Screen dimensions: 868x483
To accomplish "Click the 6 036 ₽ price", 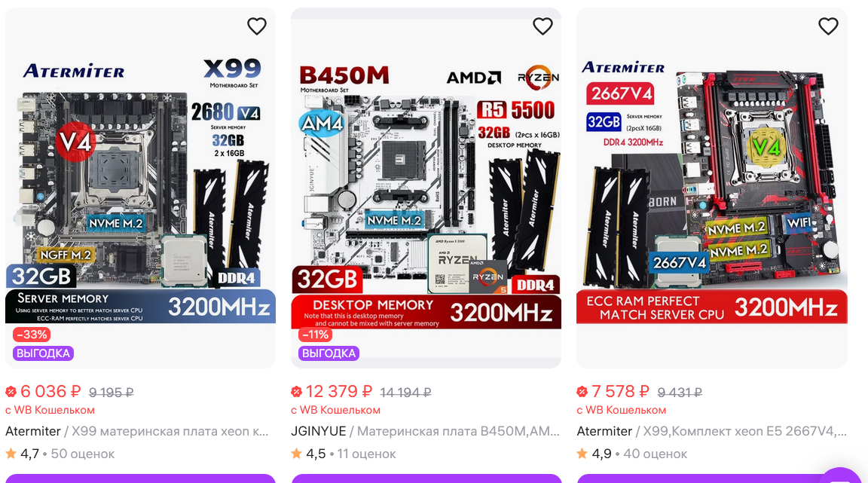I will [50, 392].
